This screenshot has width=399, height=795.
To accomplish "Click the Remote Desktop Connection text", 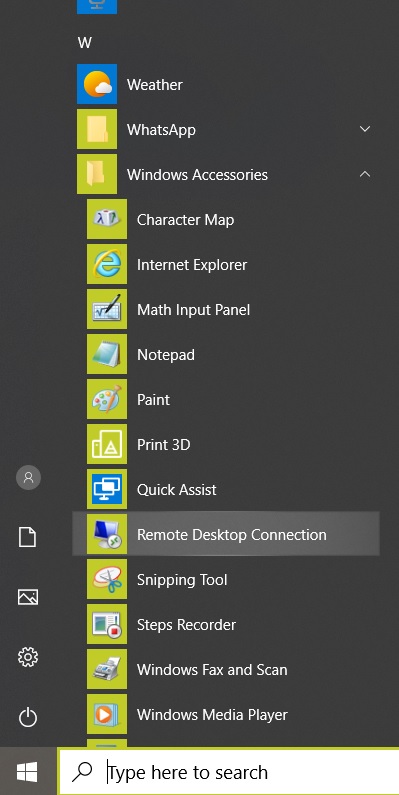I will (x=232, y=535).
